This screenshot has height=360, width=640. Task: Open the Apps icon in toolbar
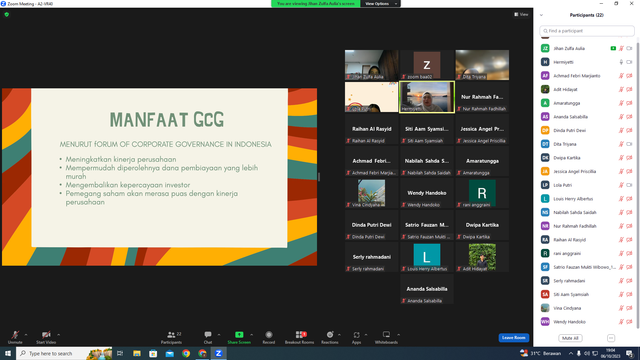tap(356, 335)
